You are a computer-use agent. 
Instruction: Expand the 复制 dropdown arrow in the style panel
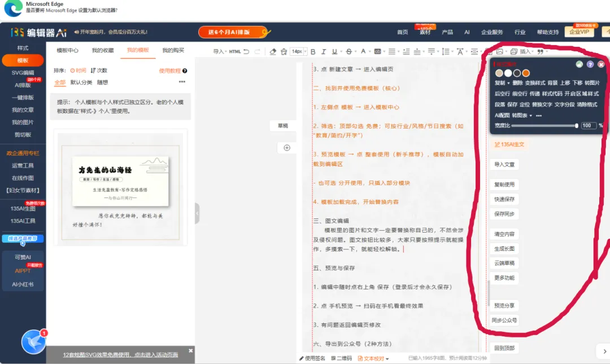(x=508, y=83)
